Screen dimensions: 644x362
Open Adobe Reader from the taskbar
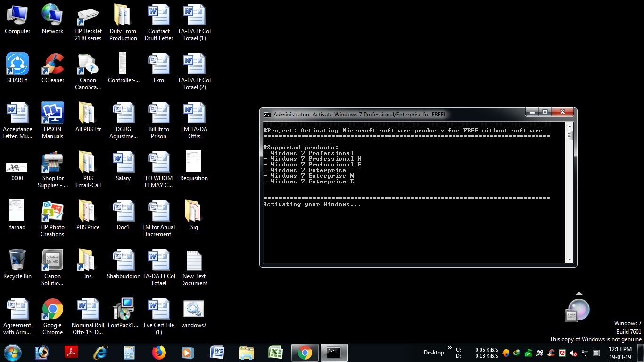pos(71,353)
